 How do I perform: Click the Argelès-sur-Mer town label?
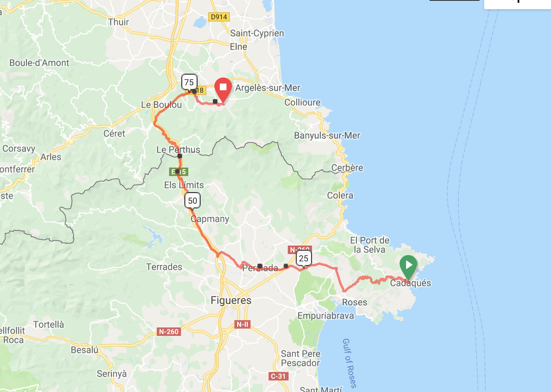(x=268, y=88)
